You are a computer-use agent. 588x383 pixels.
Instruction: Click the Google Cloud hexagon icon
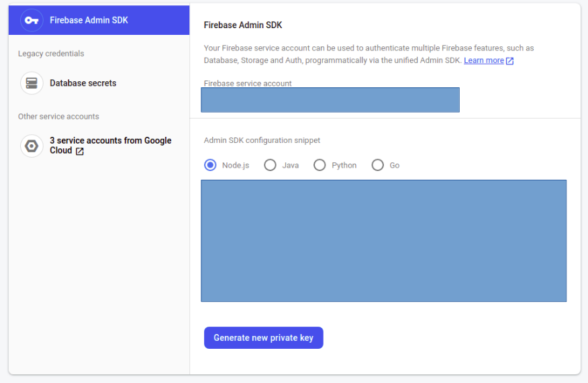pyautogui.click(x=32, y=146)
